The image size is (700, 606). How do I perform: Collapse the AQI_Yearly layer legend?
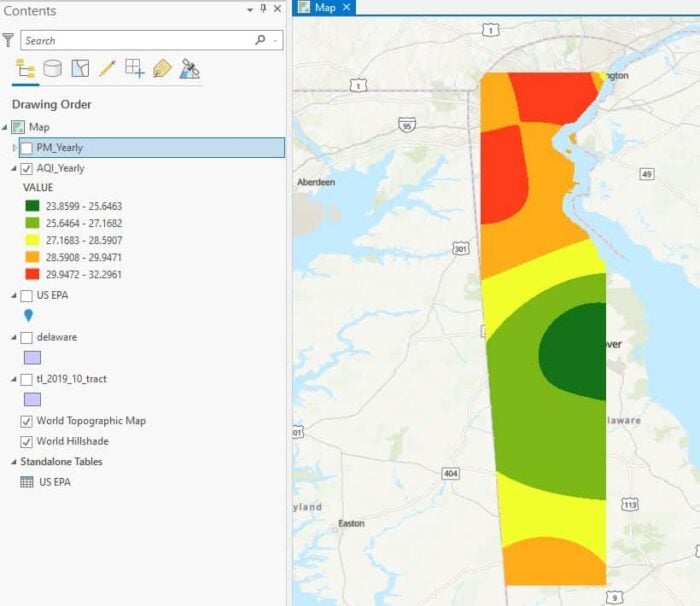click(x=14, y=168)
